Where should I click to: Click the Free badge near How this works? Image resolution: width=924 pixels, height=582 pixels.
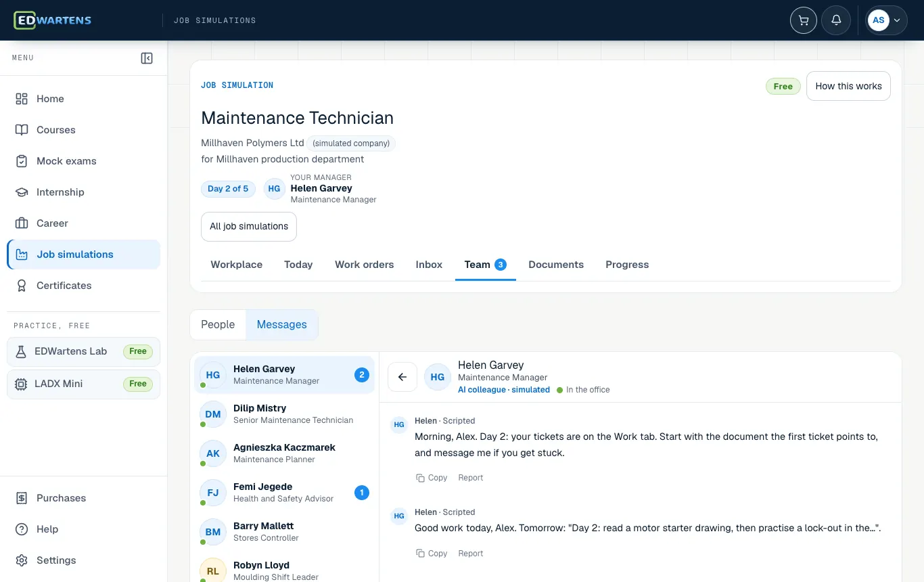point(783,87)
